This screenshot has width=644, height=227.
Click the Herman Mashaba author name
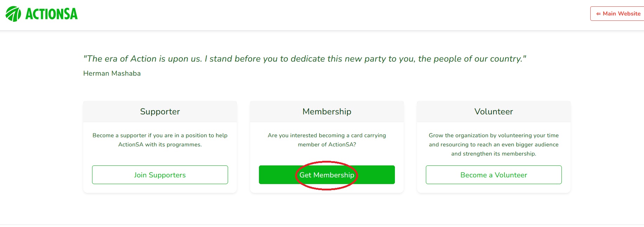112,73
